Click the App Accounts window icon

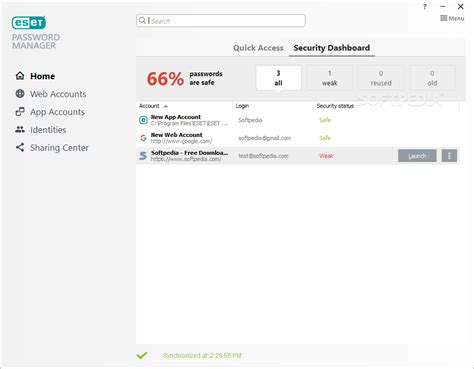(20, 112)
